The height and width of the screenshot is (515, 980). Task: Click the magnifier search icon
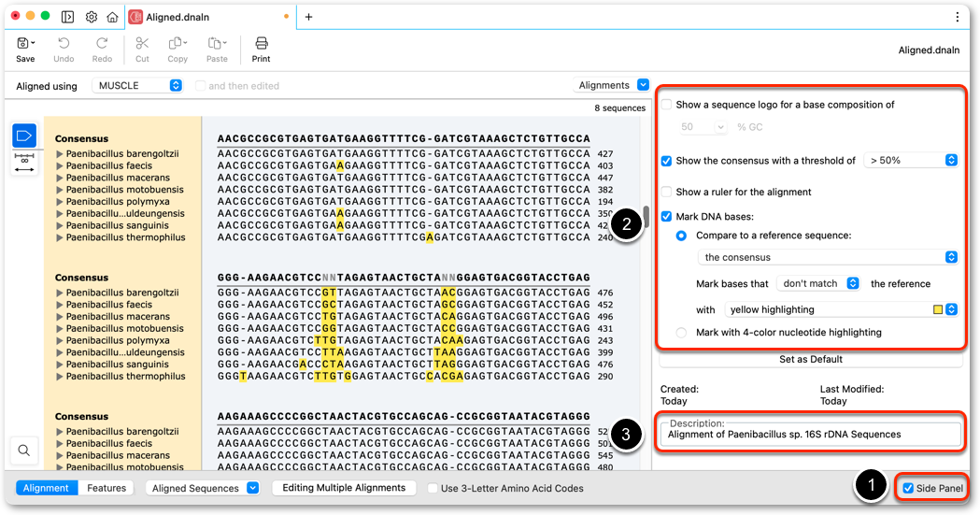[23, 450]
